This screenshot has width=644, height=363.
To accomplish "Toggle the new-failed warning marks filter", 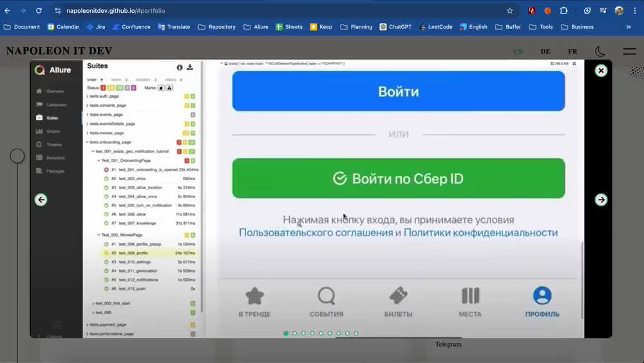I will pos(169,88).
